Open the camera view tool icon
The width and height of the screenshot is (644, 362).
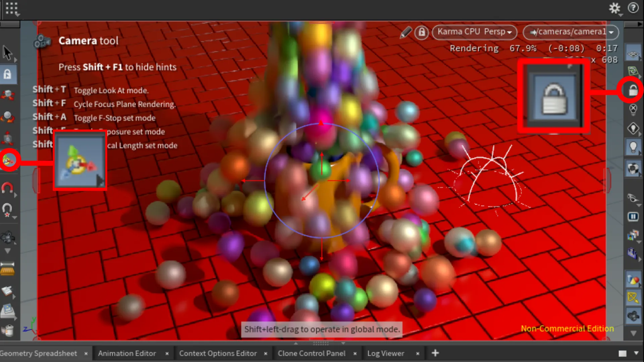pyautogui.click(x=7, y=238)
